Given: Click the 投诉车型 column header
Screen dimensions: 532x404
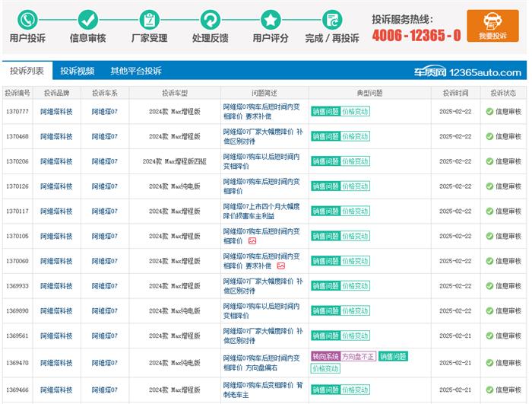Looking at the screenshot, I should (x=175, y=93).
